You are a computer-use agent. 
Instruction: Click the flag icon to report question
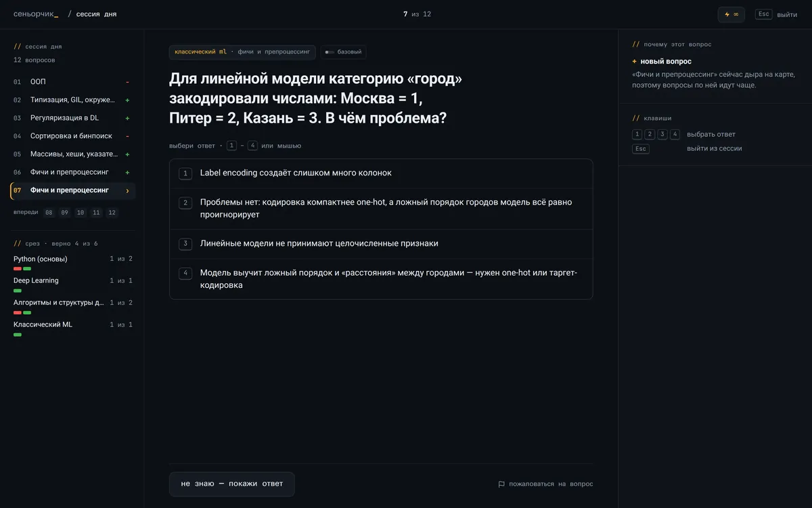501,484
